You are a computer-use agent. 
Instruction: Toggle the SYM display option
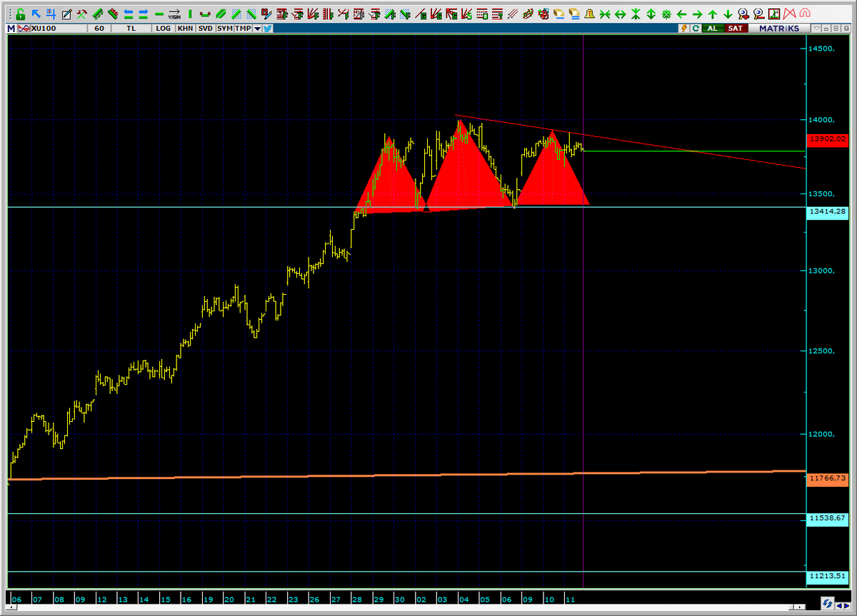tap(224, 29)
